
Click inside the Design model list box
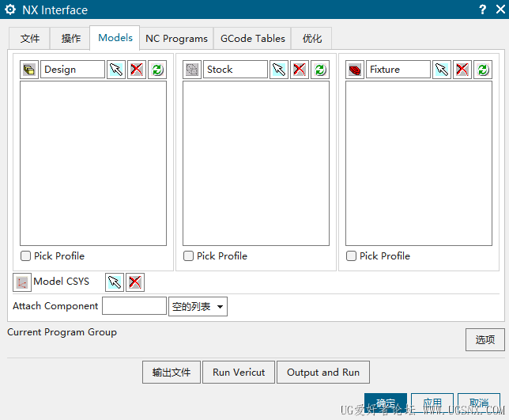[x=93, y=164]
